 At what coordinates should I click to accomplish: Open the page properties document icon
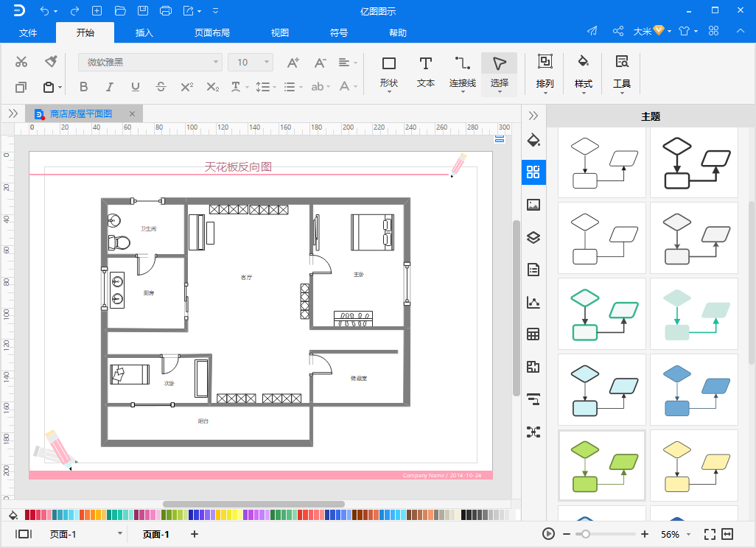pyautogui.click(x=533, y=270)
